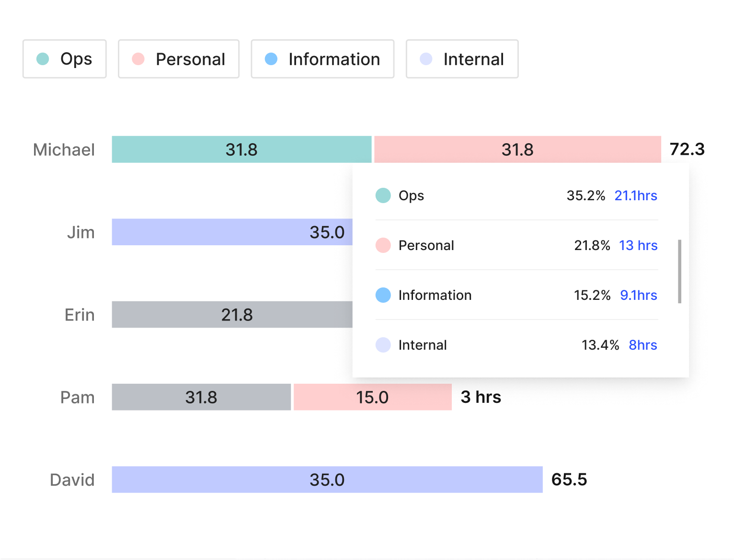Toggle the Personal category in the legend
734x560 pixels.
click(178, 59)
